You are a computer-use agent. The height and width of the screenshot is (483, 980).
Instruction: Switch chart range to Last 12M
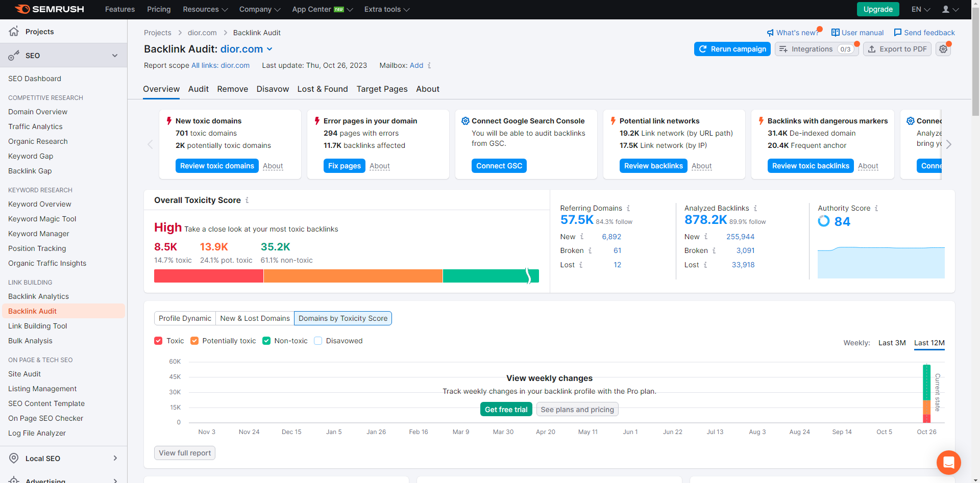pos(929,343)
